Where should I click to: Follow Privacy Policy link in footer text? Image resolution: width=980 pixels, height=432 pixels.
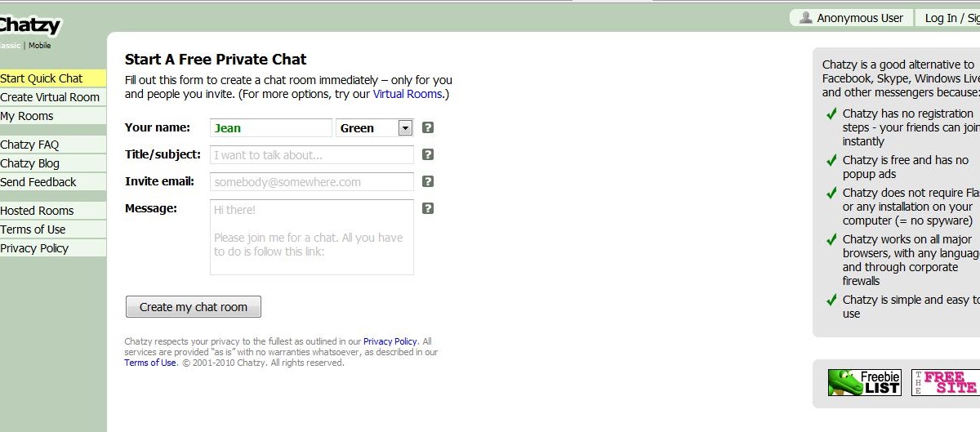(x=390, y=341)
